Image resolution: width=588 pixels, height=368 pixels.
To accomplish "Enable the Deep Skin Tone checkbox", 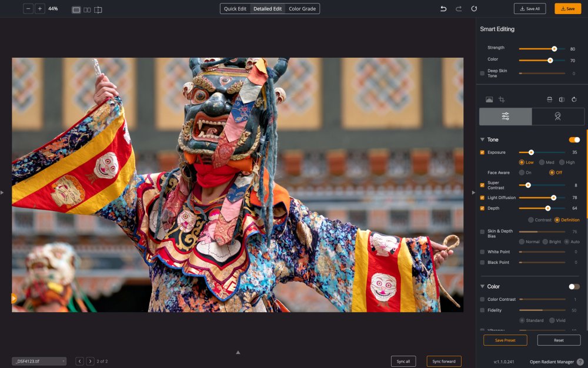I will pos(482,73).
